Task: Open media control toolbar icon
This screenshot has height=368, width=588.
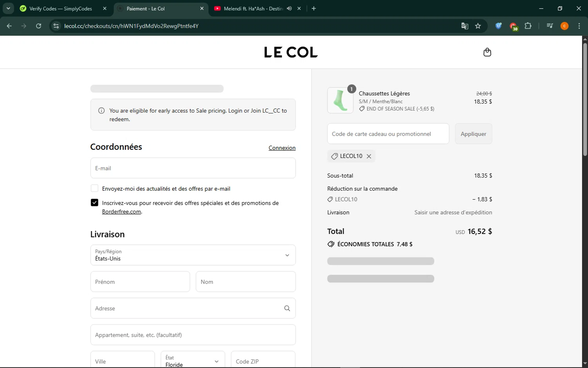Action: 550,26
